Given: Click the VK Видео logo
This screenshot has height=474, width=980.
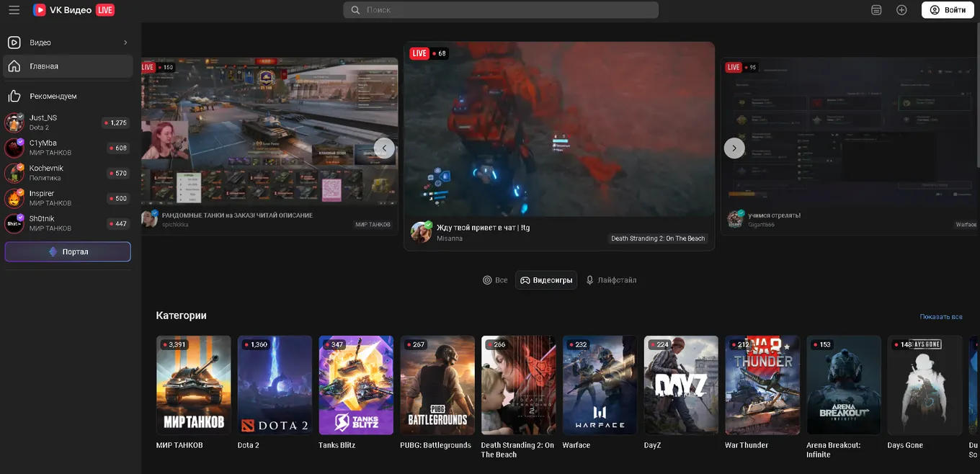Looking at the screenshot, I should [x=62, y=10].
